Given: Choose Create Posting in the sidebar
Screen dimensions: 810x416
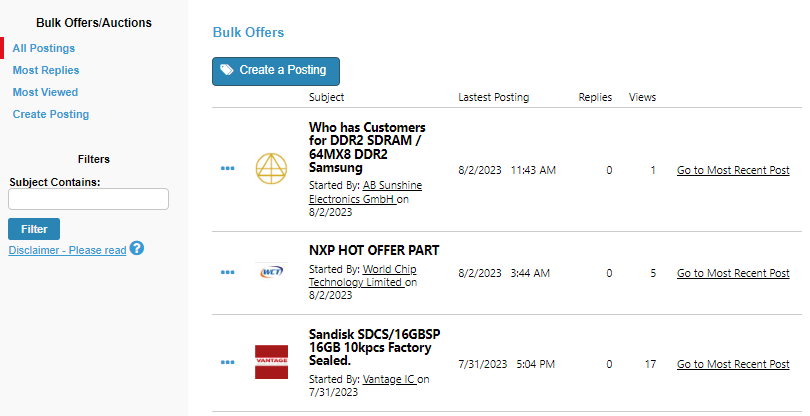Looking at the screenshot, I should [51, 114].
